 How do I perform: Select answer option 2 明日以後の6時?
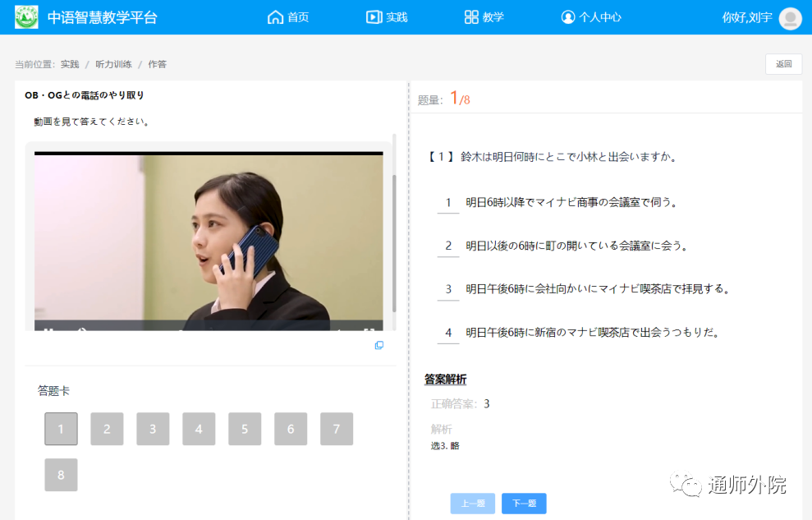click(563, 246)
